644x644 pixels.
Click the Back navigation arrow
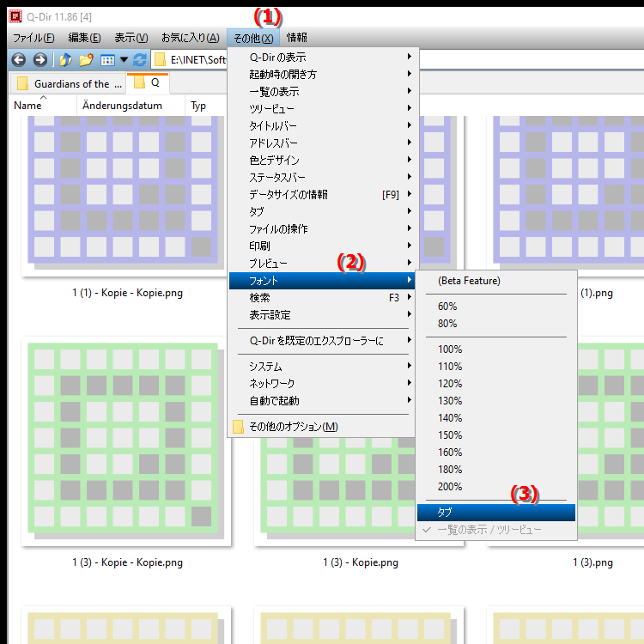tap(19, 60)
